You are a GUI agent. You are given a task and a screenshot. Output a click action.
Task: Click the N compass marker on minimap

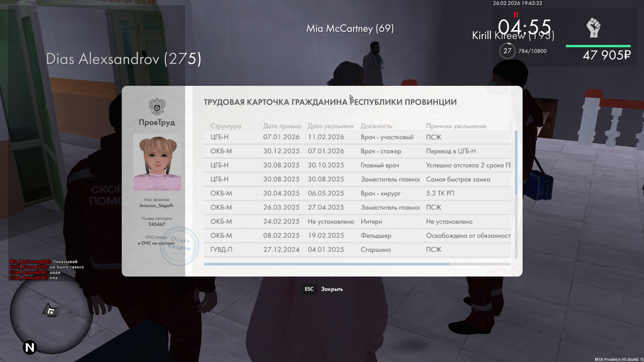click(x=30, y=347)
